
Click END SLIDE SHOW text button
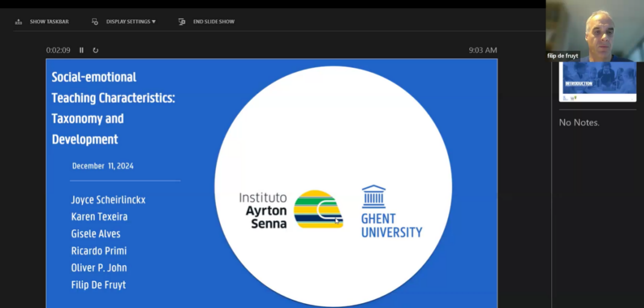point(214,22)
